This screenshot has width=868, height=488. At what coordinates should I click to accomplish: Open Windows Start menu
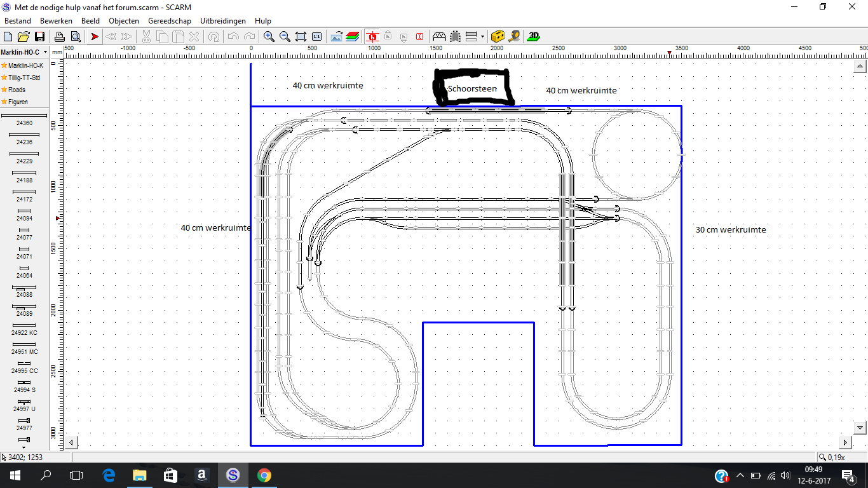click(15, 475)
